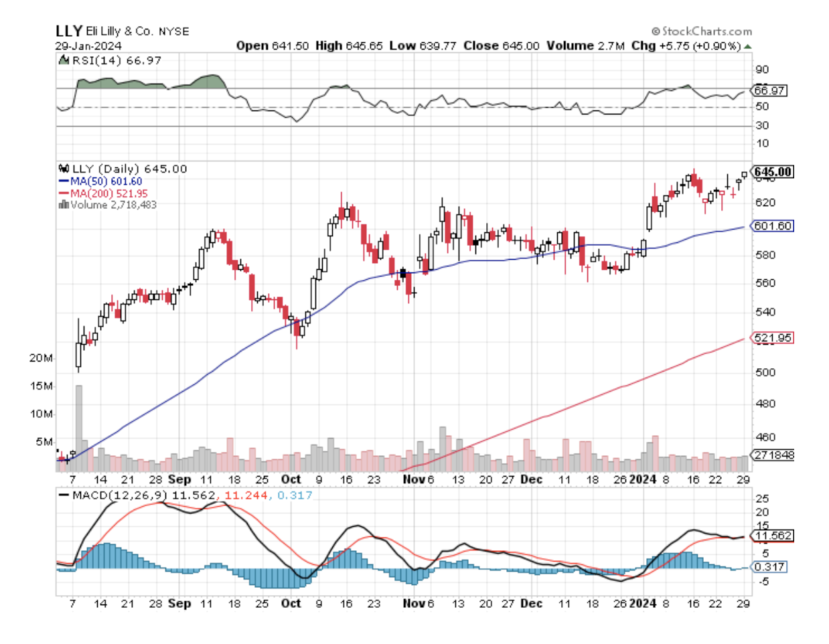
Task: Click the red line swatch before MA(200)
Action: pyautogui.click(x=64, y=193)
